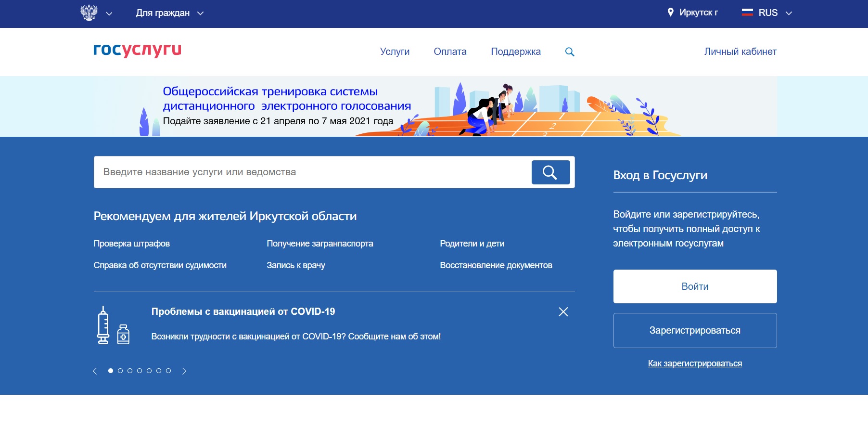Click the syringe vaccination icon
Screen dimensions: 868x428
point(103,325)
